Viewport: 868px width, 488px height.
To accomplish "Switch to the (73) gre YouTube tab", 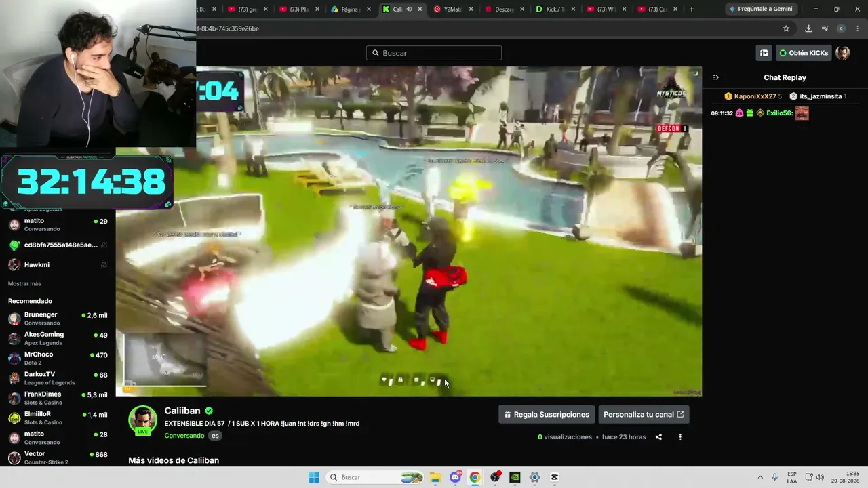I will (x=248, y=9).
